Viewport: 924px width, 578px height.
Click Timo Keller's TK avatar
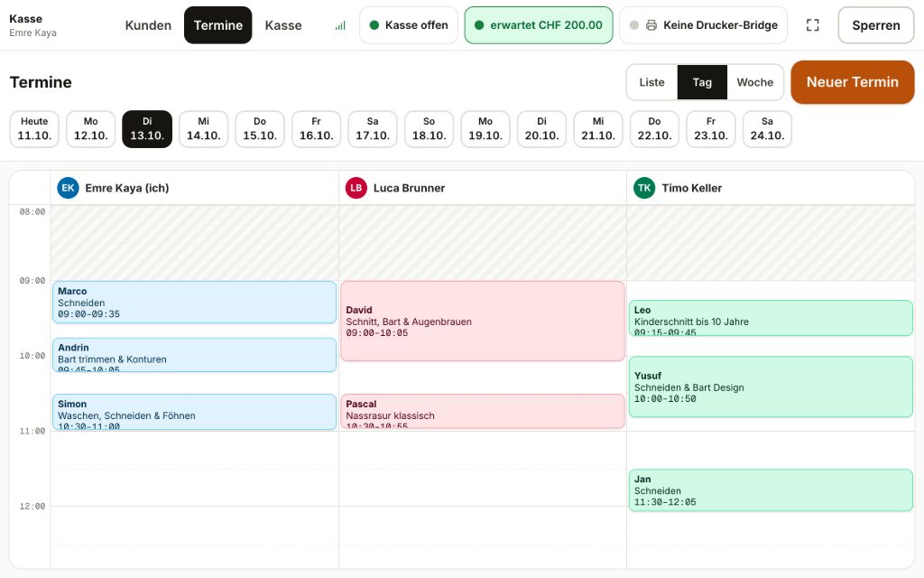(x=644, y=188)
